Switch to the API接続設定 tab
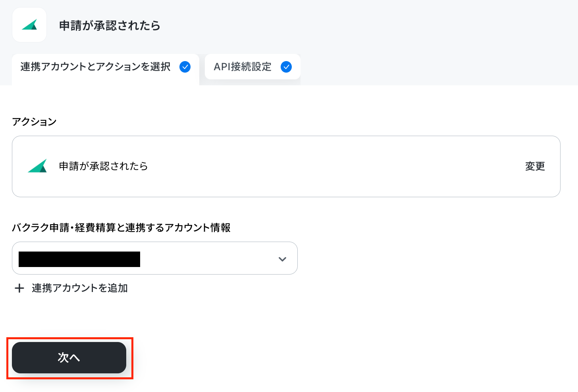The width and height of the screenshot is (578, 392). pyautogui.click(x=252, y=67)
